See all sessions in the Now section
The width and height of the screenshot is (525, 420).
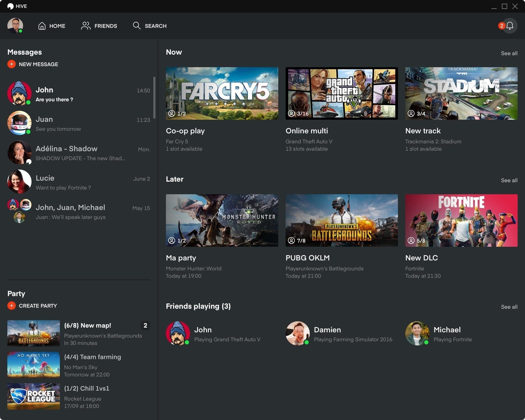tap(509, 53)
